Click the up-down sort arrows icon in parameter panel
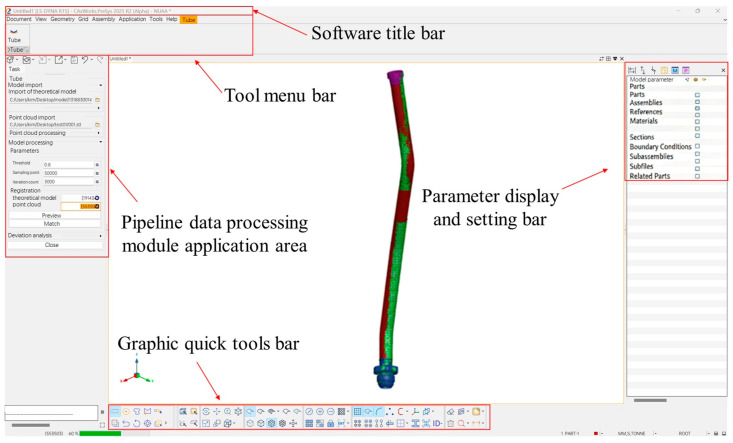The width and height of the screenshot is (733, 443). [643, 70]
